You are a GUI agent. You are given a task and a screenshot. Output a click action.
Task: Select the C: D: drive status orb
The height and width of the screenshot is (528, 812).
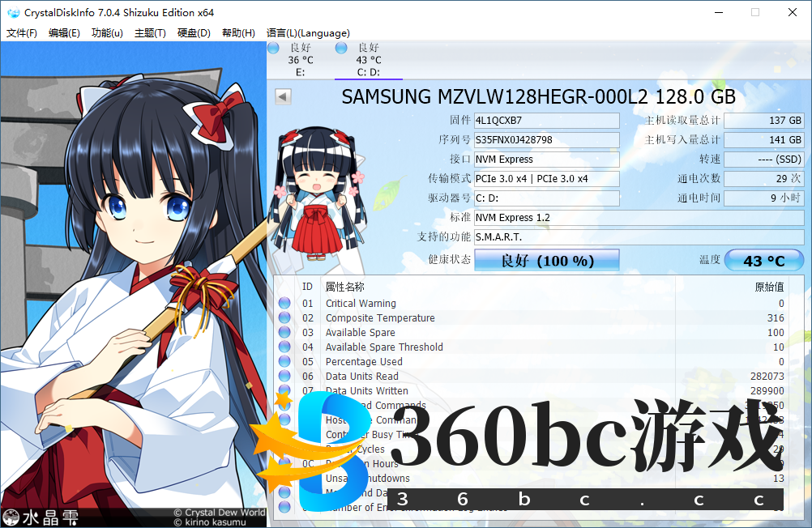click(341, 49)
